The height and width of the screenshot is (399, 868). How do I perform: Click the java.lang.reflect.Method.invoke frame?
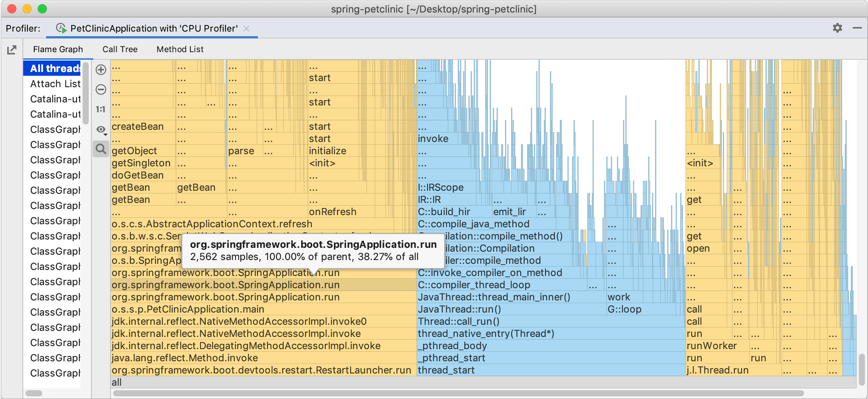(264, 358)
